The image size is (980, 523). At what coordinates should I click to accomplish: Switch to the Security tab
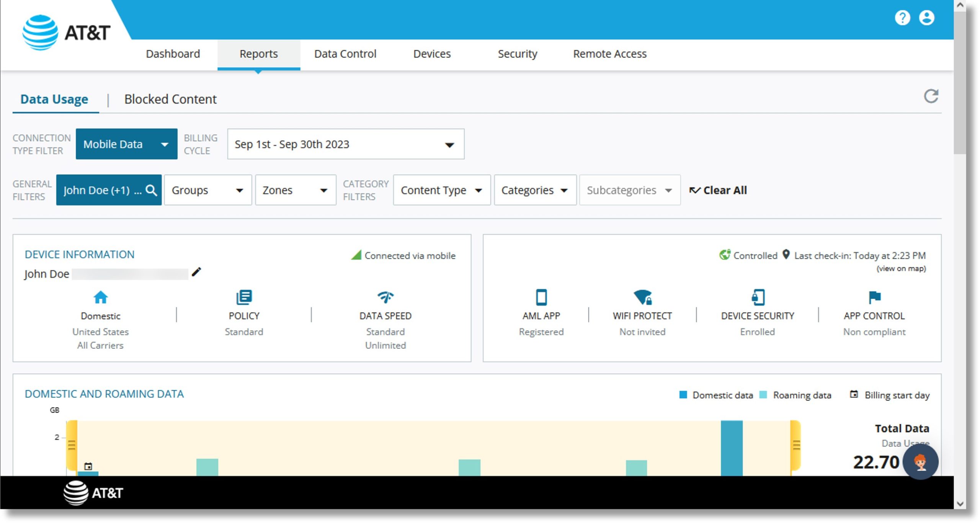click(x=517, y=54)
